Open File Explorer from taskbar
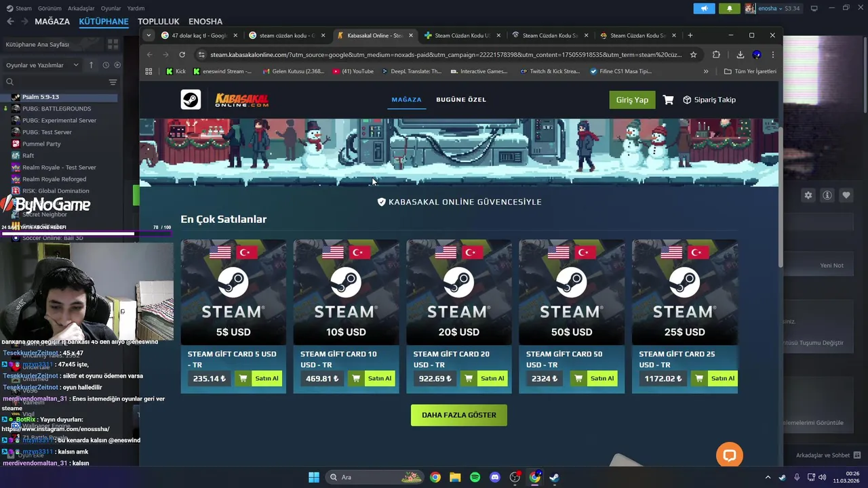This screenshot has height=488, width=868. (455, 477)
